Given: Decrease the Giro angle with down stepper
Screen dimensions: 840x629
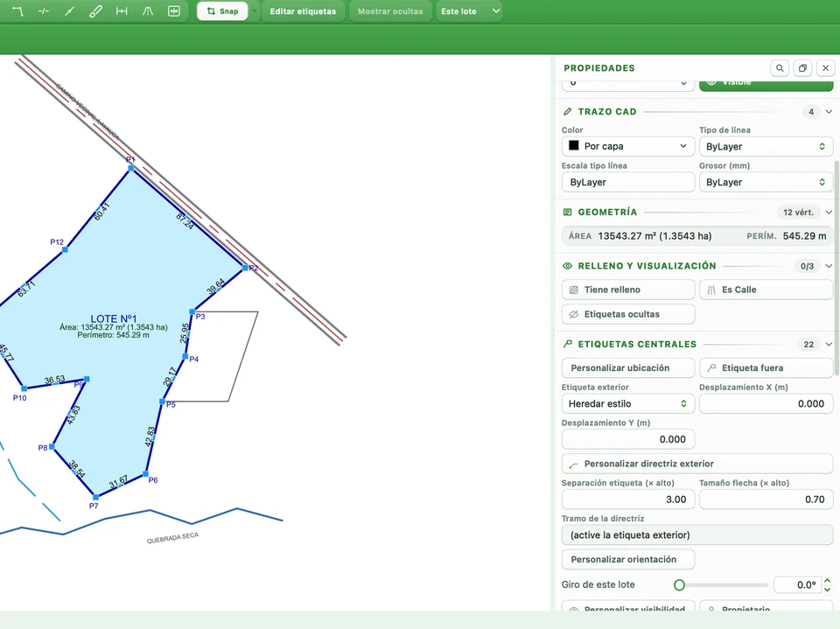Looking at the screenshot, I should point(827,590).
